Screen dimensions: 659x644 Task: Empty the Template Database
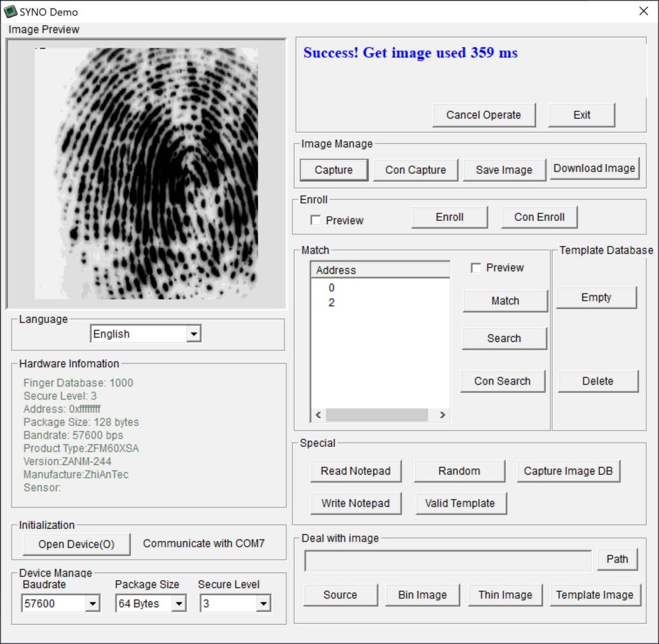click(x=596, y=297)
